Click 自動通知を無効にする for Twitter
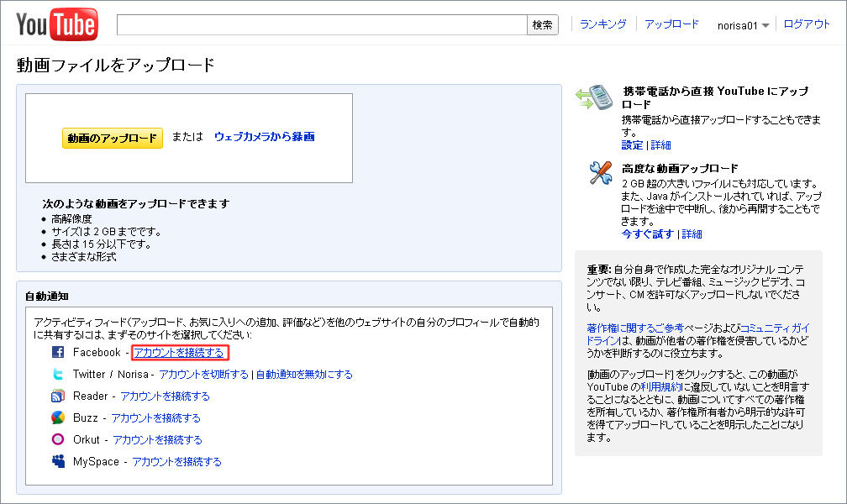The width and height of the screenshot is (847, 504). (304, 375)
